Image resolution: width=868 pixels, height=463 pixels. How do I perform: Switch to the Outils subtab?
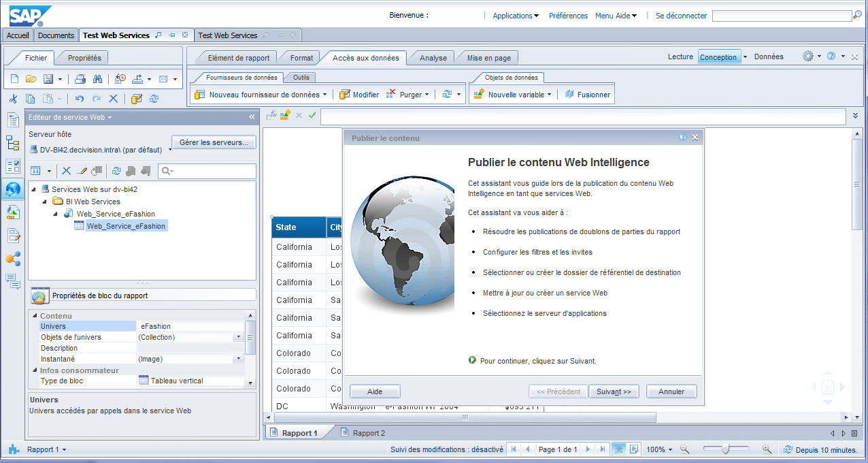[x=301, y=78]
